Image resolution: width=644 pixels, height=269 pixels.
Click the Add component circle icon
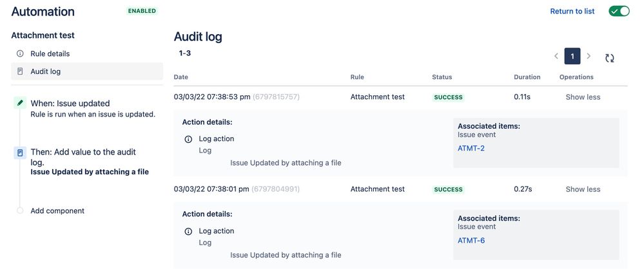pyautogui.click(x=20, y=211)
